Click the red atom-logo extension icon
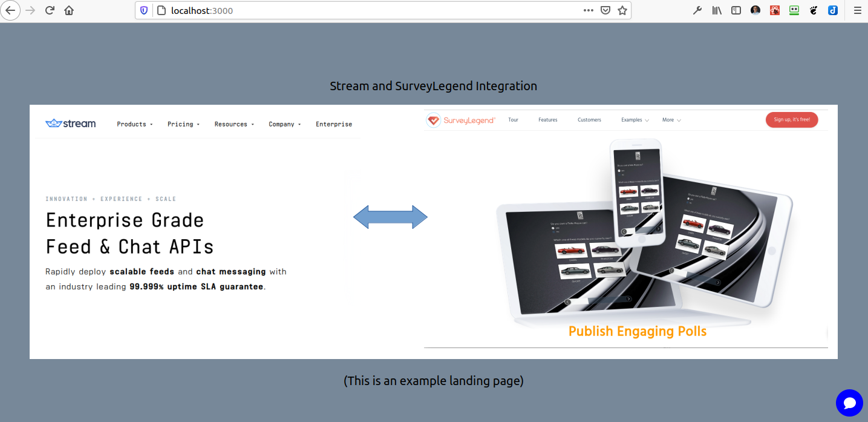Viewport: 868px width, 422px height. (775, 10)
